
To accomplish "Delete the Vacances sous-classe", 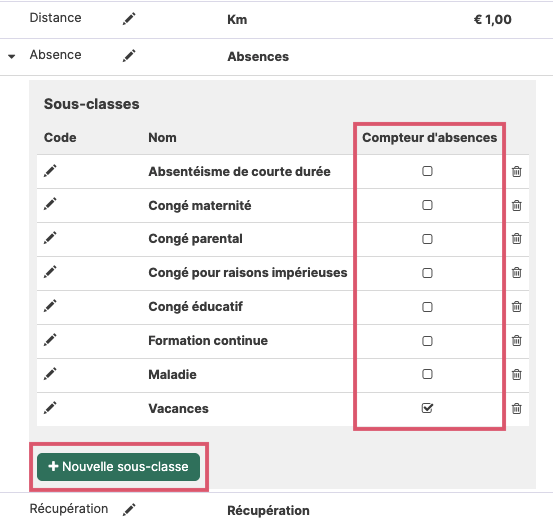I will [x=517, y=408].
